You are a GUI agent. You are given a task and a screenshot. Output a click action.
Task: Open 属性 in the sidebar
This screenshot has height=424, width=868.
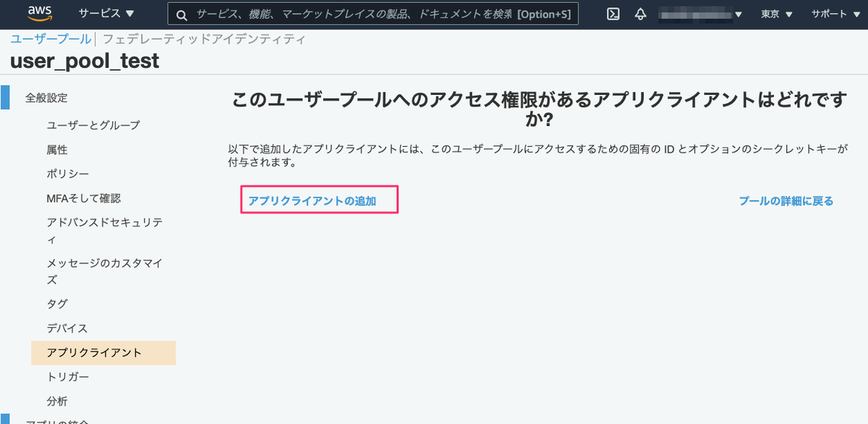click(57, 149)
